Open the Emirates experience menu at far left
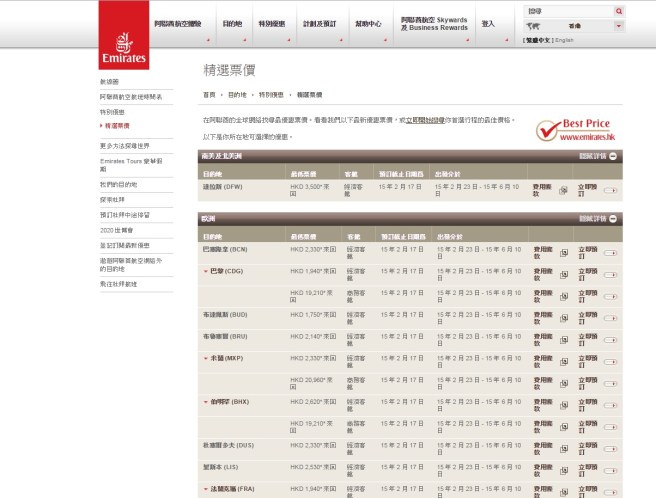656x498 pixels. 176,23
